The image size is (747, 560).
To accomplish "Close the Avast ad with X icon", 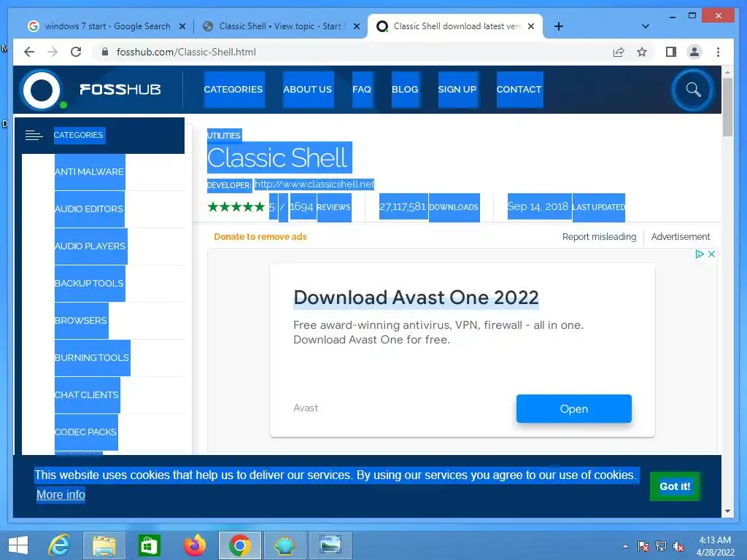I will click(x=711, y=254).
